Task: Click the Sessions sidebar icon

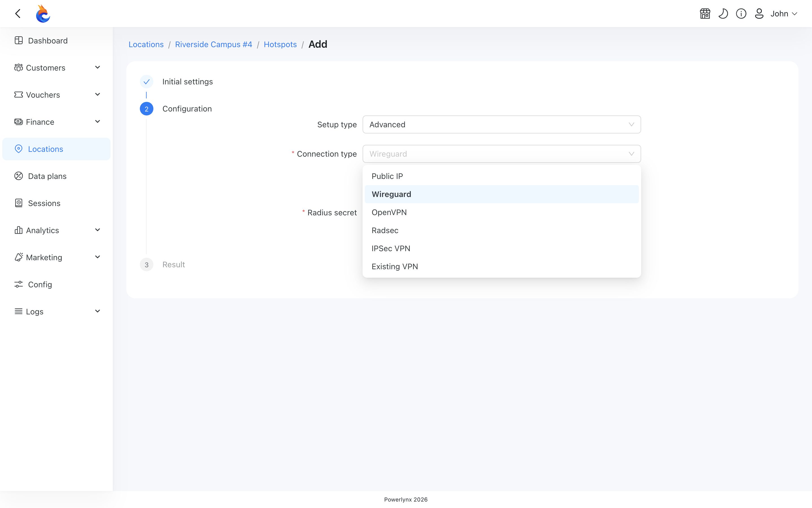Action: pos(19,203)
